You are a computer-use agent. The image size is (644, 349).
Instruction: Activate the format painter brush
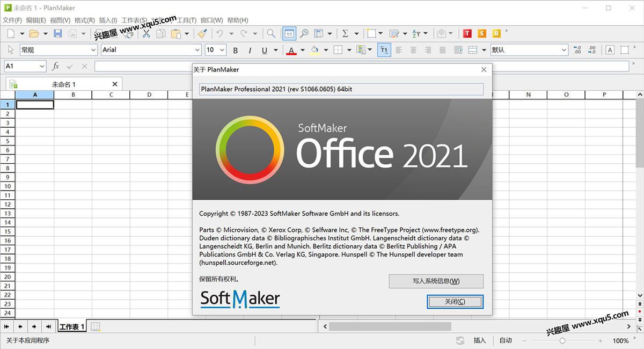click(x=202, y=33)
